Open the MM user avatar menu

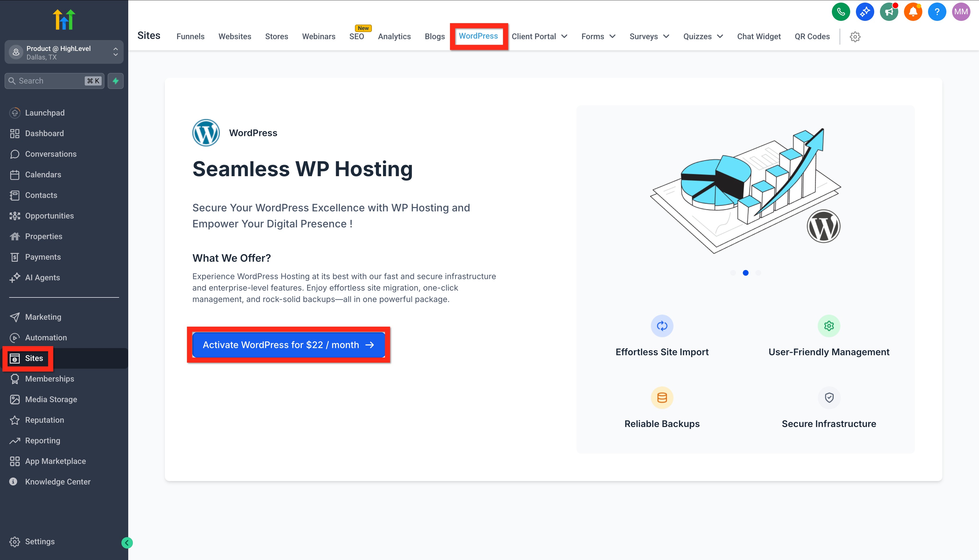click(x=961, y=12)
